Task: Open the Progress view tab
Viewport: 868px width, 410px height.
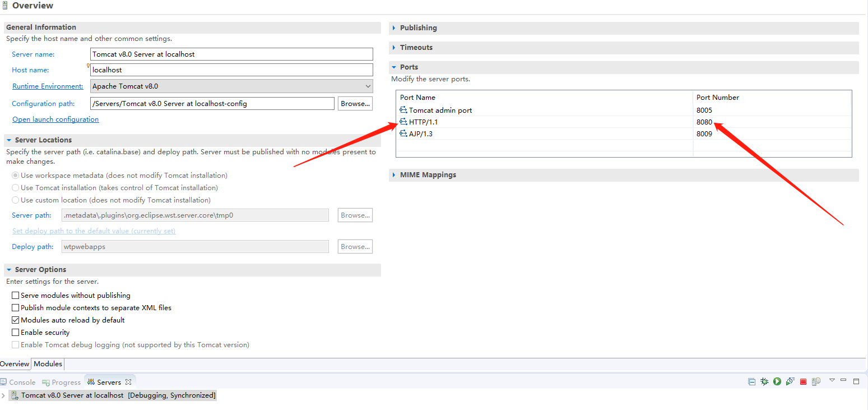Action: tap(61, 382)
